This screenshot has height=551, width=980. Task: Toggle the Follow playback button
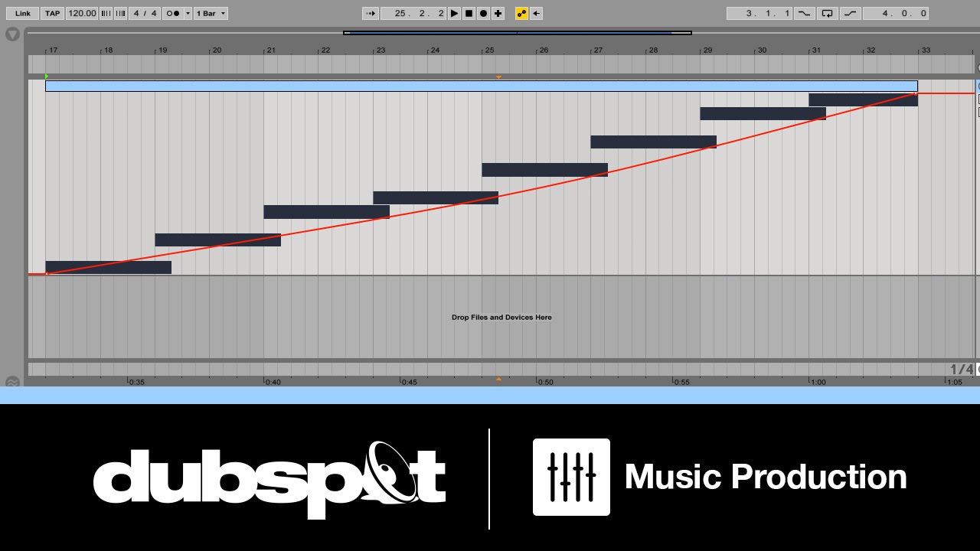click(371, 13)
